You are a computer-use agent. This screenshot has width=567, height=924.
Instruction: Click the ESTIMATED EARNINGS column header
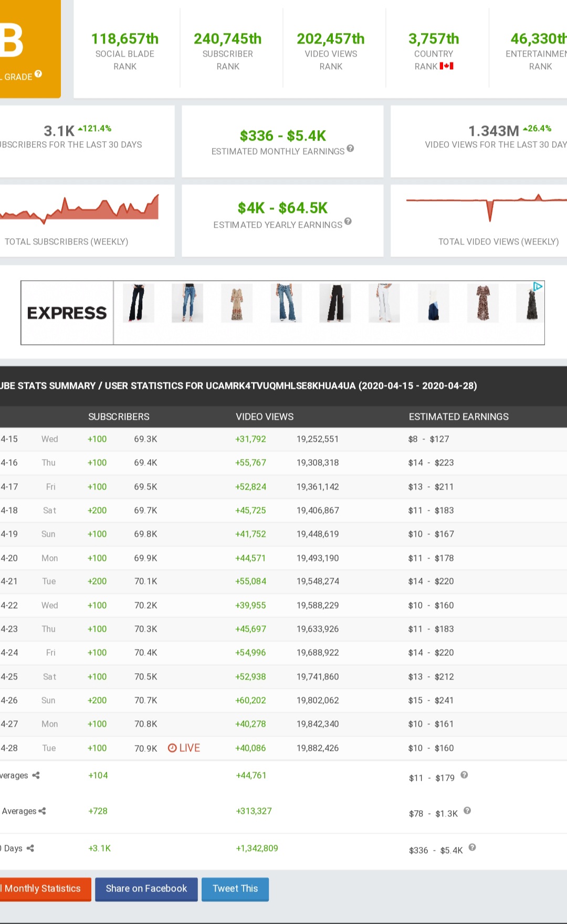click(459, 417)
